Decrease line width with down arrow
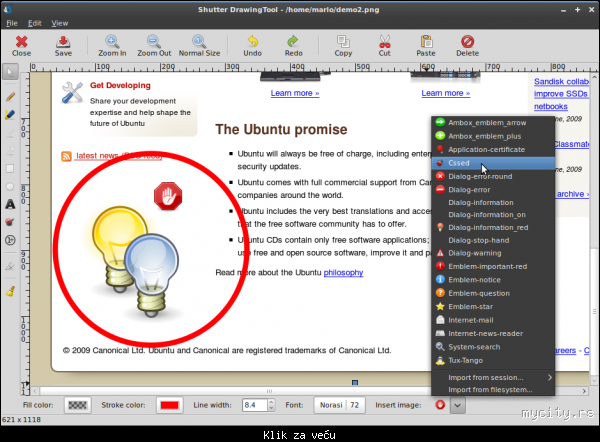Viewport: 600px width, 442px height. 271,408
